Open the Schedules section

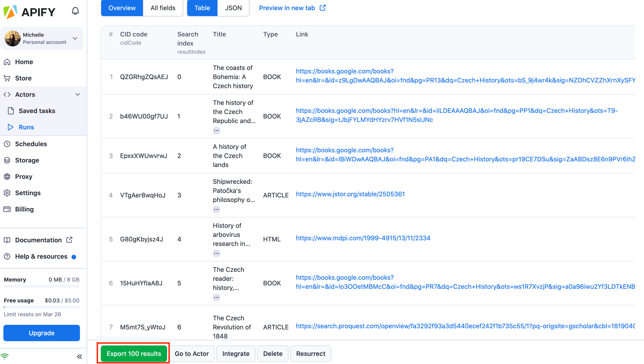tap(30, 144)
